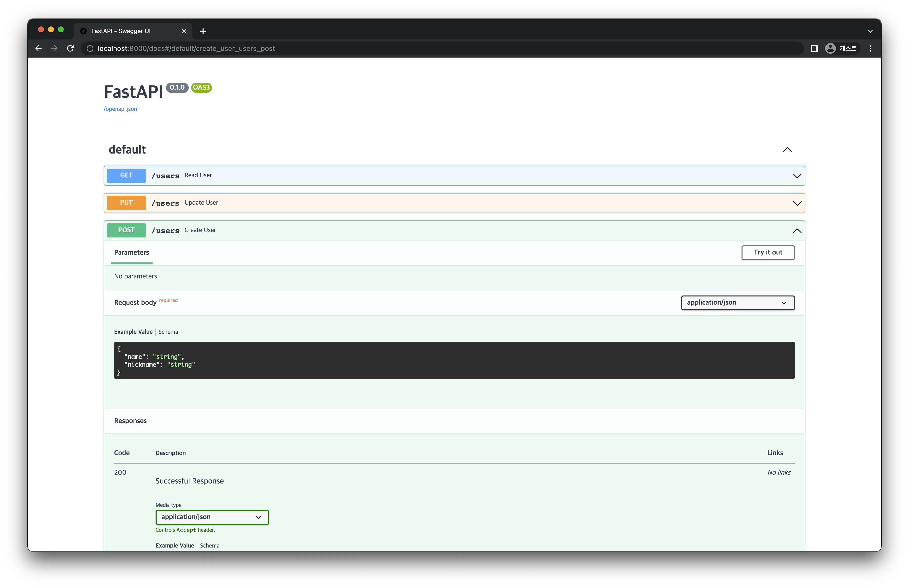
Task: Click the GET method badge
Action: 126,176
